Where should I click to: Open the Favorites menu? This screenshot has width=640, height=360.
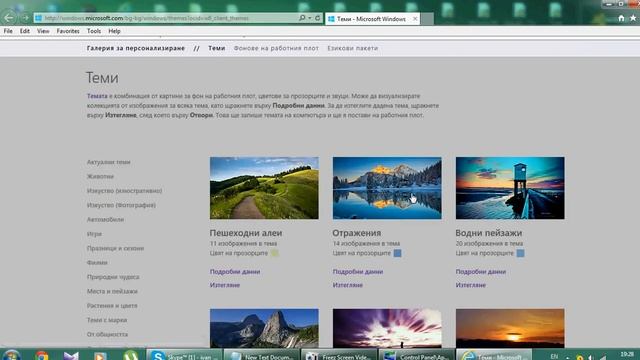click(x=68, y=31)
